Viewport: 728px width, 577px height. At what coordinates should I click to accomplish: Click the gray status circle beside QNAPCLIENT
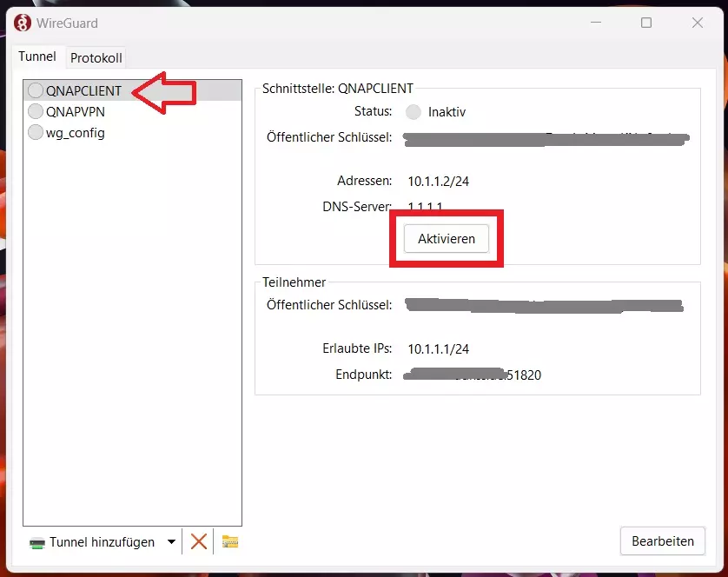pyautogui.click(x=36, y=90)
